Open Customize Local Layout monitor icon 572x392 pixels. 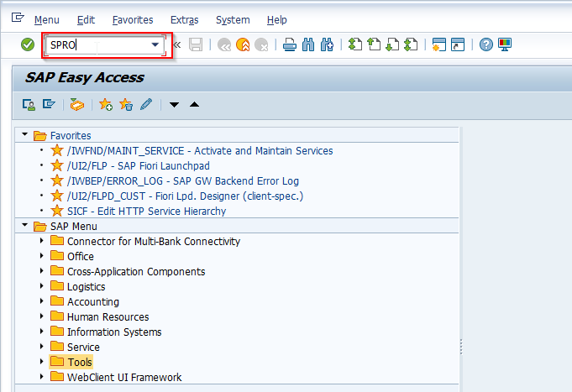click(505, 44)
